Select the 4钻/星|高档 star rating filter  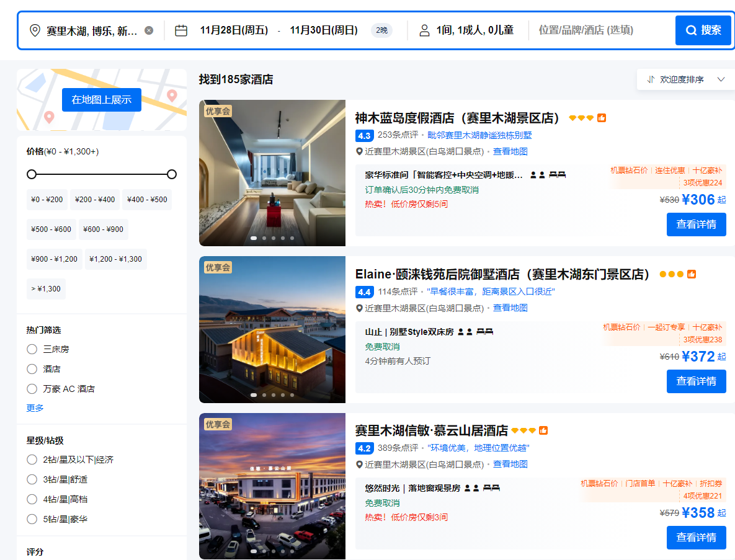coord(32,499)
